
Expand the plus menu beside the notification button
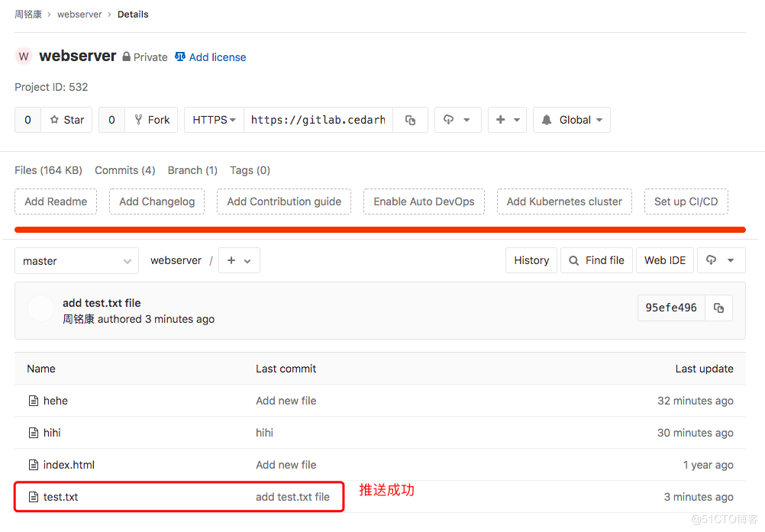[x=507, y=120]
